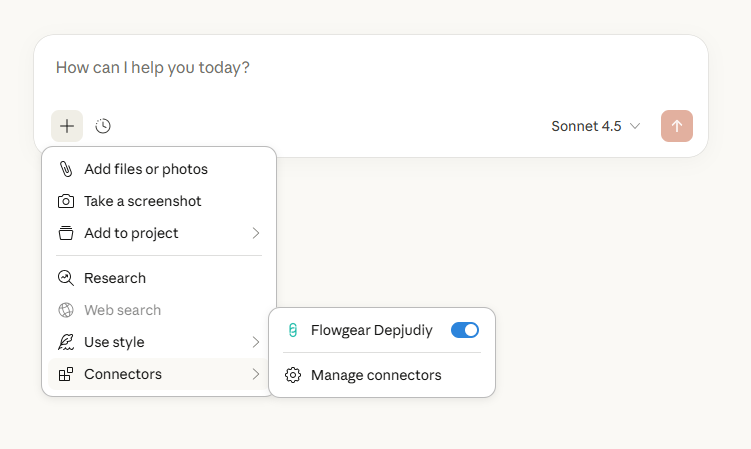
Task: Choose Take a screenshot option
Action: click(143, 201)
